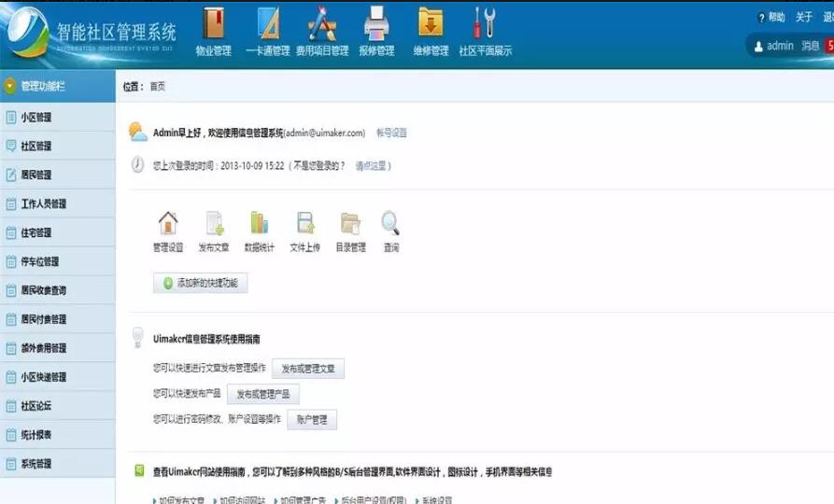
Task: Click the 发布或管理产品 button
Action: point(263,394)
